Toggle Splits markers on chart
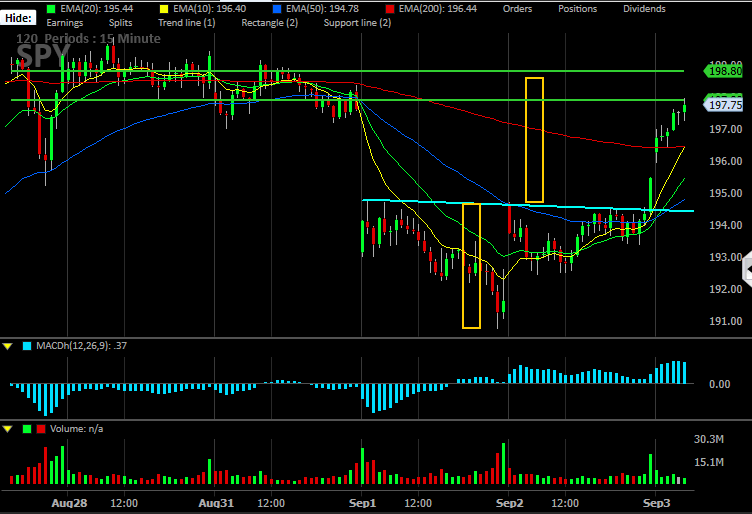 click(120, 23)
